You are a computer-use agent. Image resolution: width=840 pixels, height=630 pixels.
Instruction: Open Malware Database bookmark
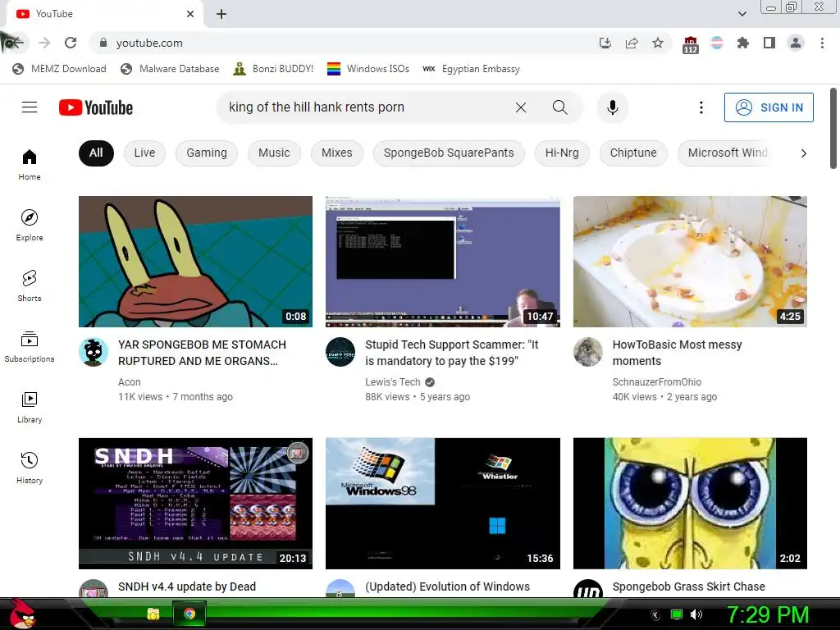170,69
